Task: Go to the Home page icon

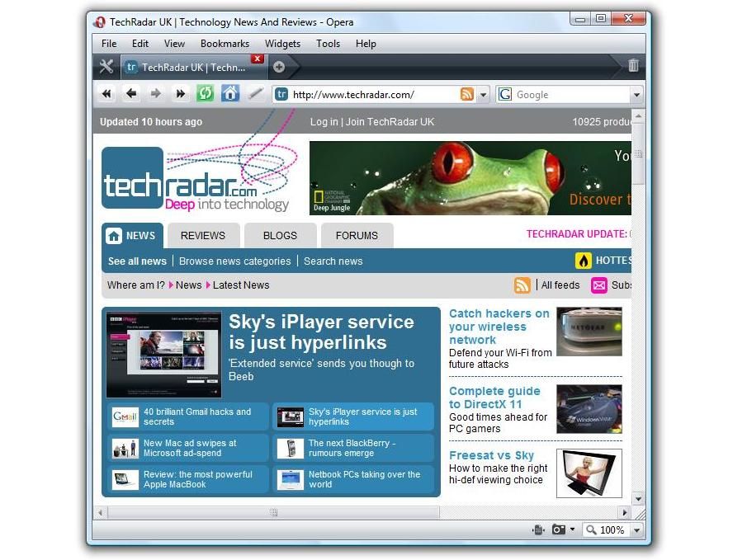Action: 230,93
